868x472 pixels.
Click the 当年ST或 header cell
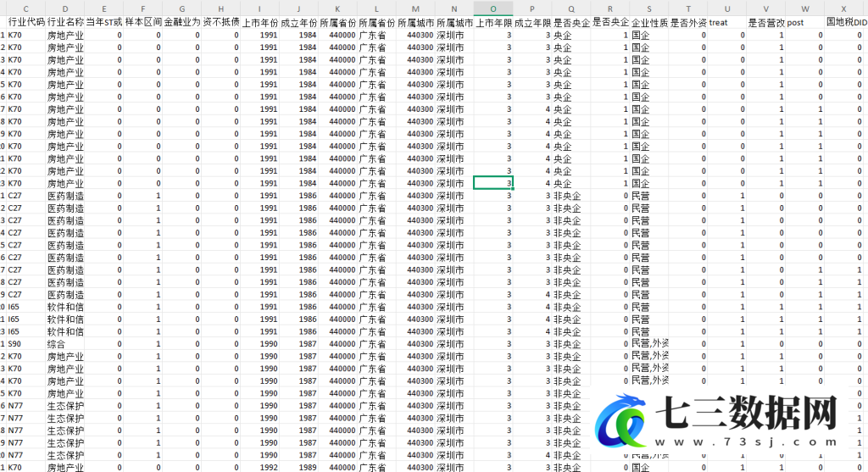tap(104, 23)
